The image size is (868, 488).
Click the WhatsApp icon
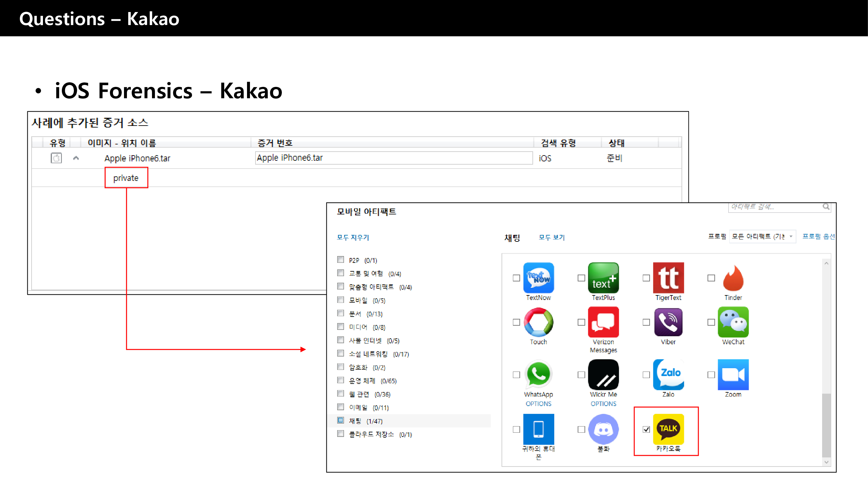click(x=538, y=374)
